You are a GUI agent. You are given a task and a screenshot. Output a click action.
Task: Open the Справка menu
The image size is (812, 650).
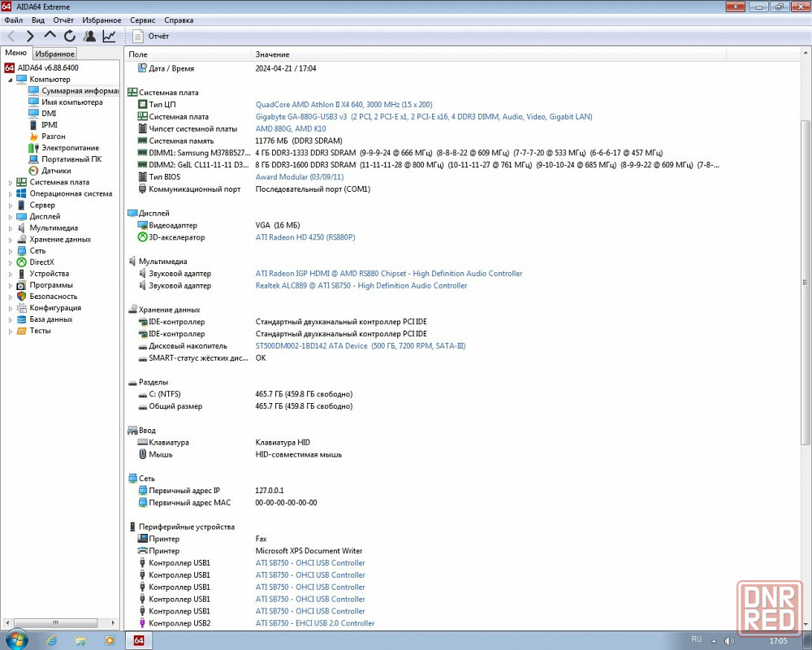(179, 20)
